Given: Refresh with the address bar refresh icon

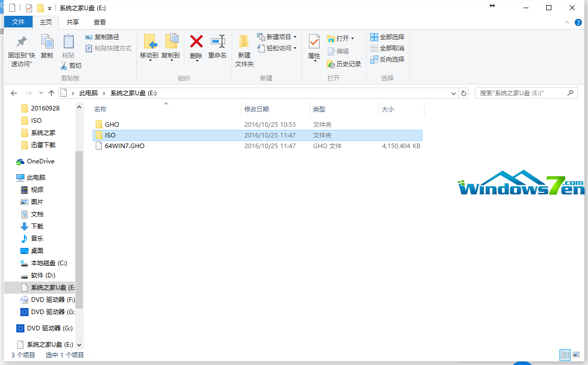Looking at the screenshot, I should pyautogui.click(x=463, y=93).
